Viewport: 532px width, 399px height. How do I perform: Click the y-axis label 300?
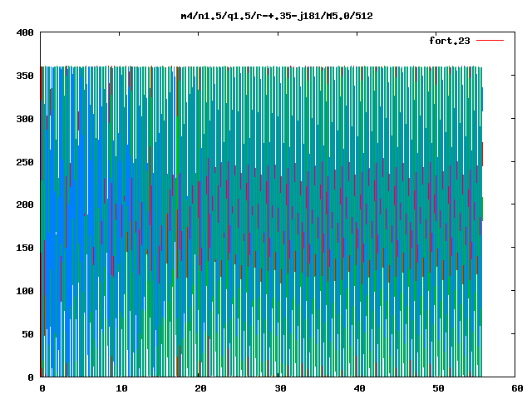[25, 119]
